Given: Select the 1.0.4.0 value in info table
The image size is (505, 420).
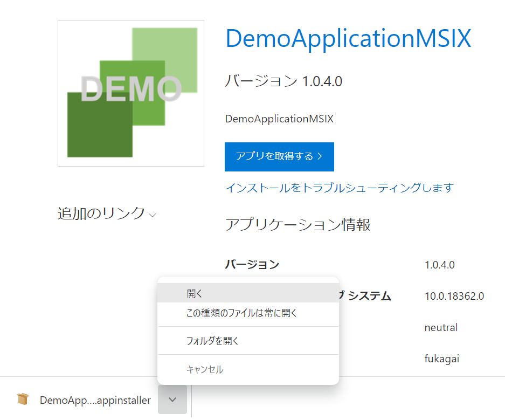Looking at the screenshot, I should click(x=440, y=265).
